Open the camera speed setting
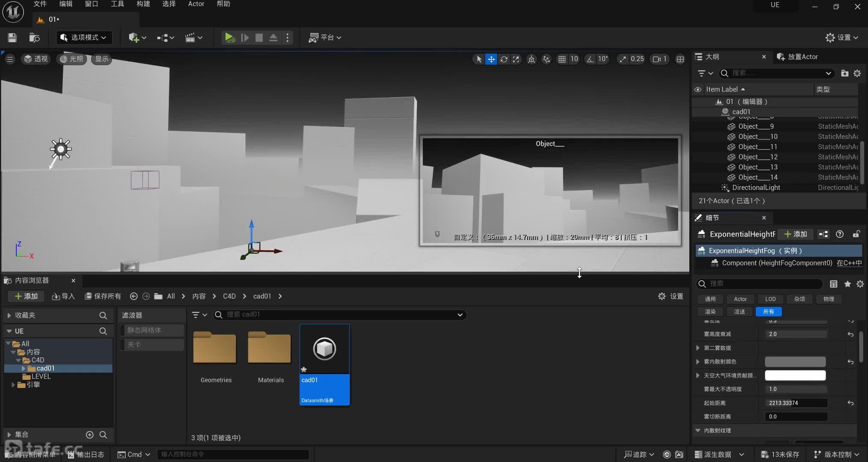868x462 pixels. [x=660, y=59]
